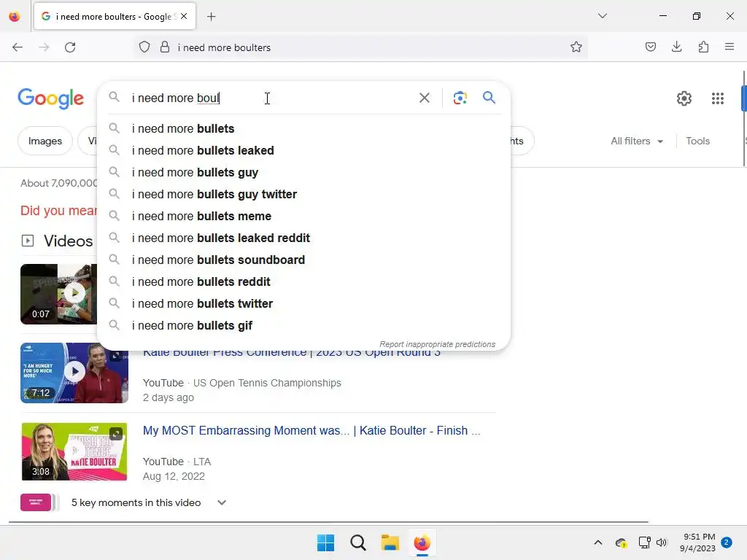Clear the search box with the X
The image size is (747, 560).
pyautogui.click(x=424, y=98)
